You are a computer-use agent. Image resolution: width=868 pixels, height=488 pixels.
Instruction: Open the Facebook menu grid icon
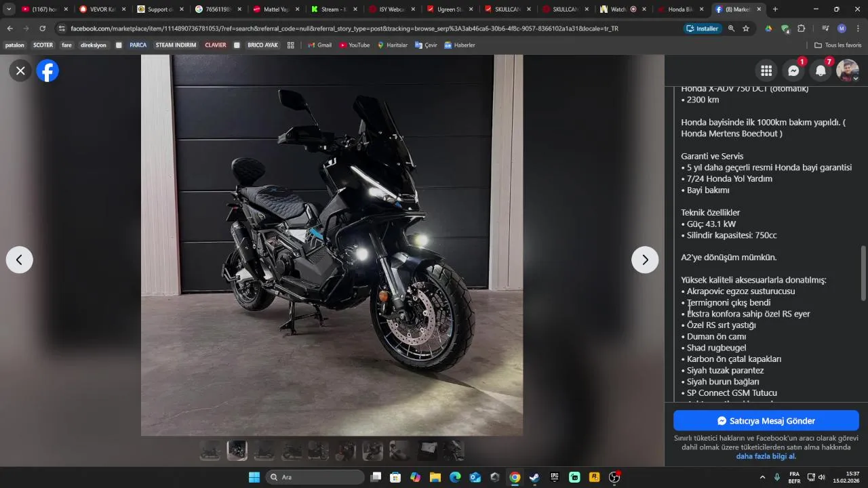point(766,70)
